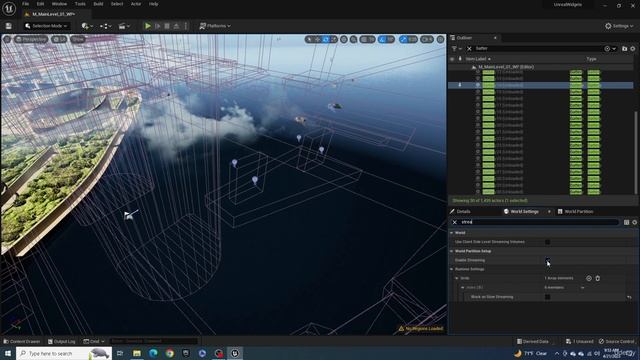Open the World Settings gear options

tap(635, 222)
